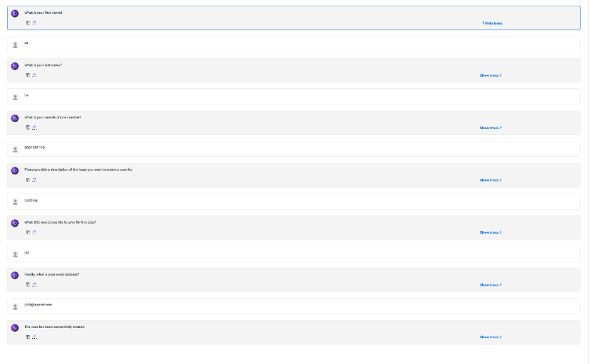Click the sparkle icon under "Please provide a description" message

tap(34, 179)
